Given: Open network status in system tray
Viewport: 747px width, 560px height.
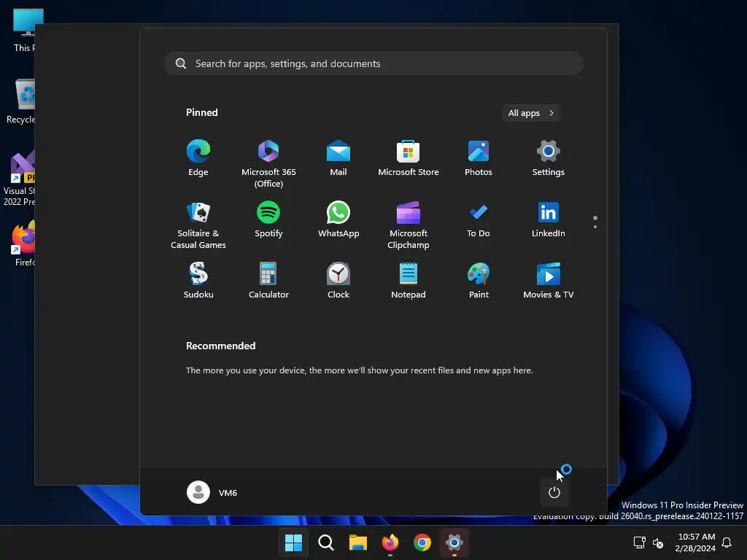Looking at the screenshot, I should [639, 542].
